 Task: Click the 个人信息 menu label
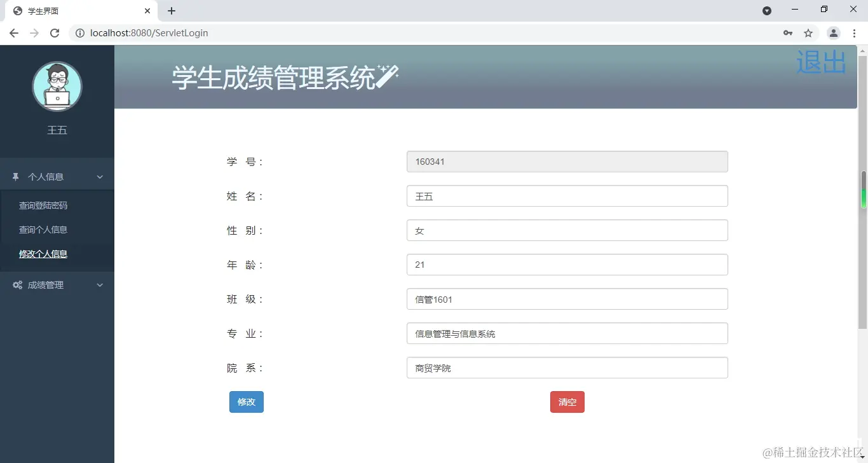coord(46,177)
